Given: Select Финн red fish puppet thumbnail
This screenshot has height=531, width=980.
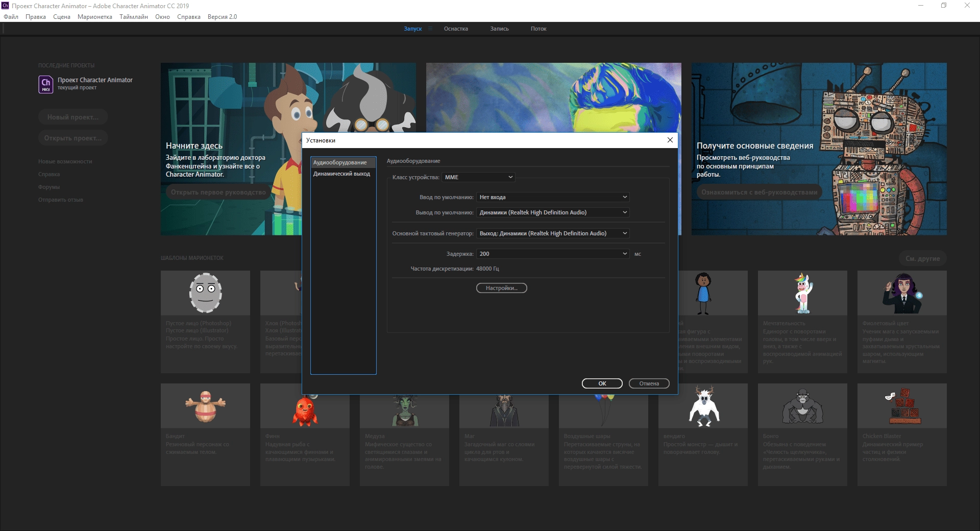Looking at the screenshot, I should 305,412.
